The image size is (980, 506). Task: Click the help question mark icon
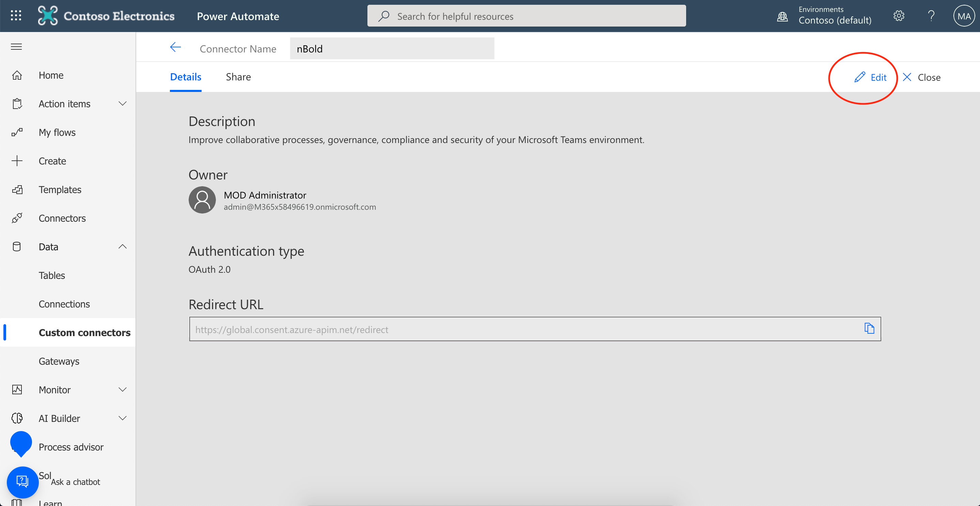(x=931, y=16)
